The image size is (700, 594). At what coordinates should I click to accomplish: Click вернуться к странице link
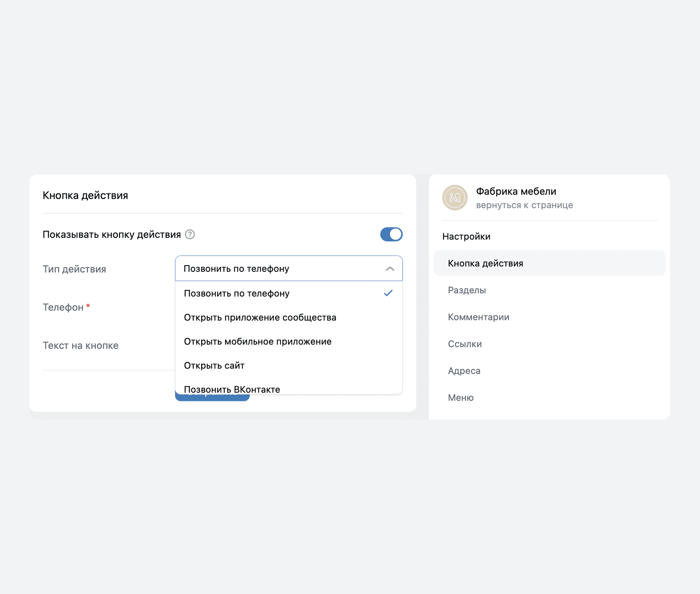click(x=524, y=205)
